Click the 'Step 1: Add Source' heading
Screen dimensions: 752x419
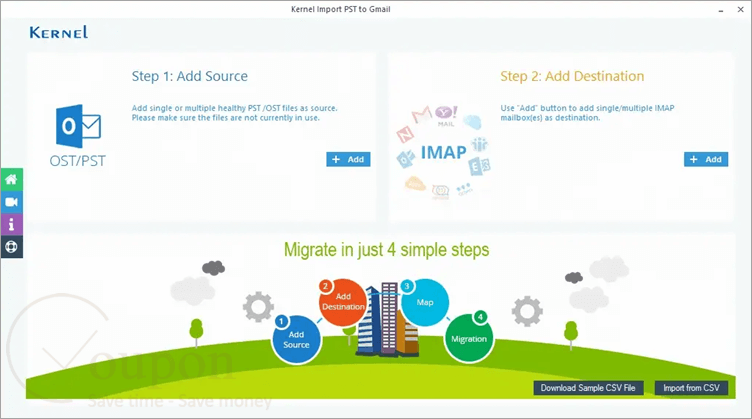190,76
